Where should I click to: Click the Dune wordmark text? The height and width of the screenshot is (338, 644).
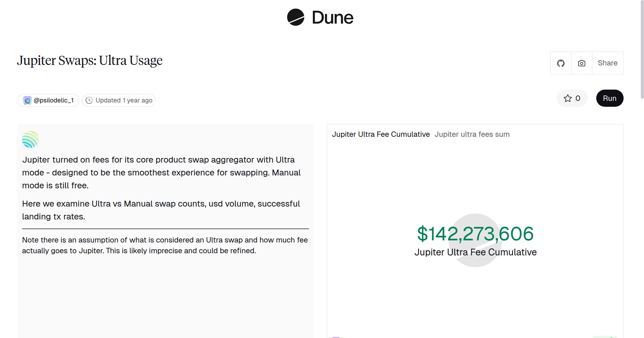pyautogui.click(x=332, y=18)
